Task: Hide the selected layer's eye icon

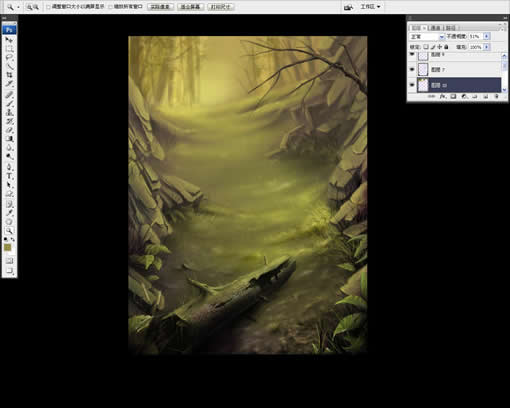Action: coord(412,85)
